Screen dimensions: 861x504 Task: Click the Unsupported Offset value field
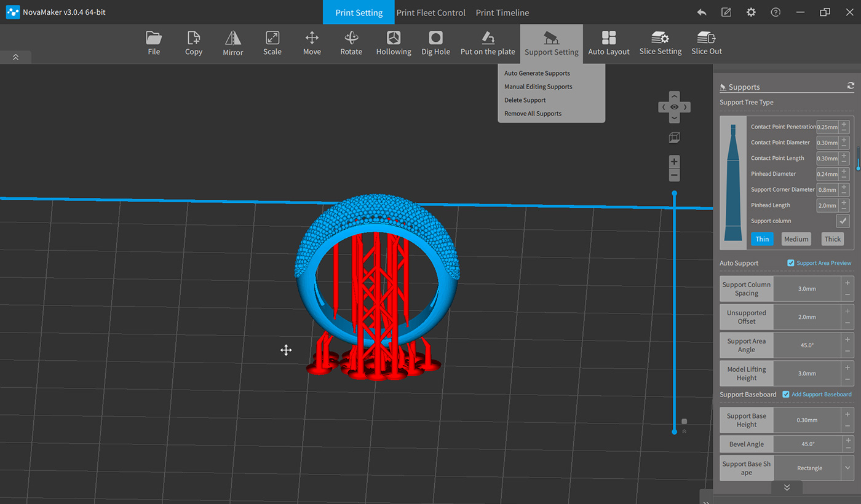(x=807, y=317)
